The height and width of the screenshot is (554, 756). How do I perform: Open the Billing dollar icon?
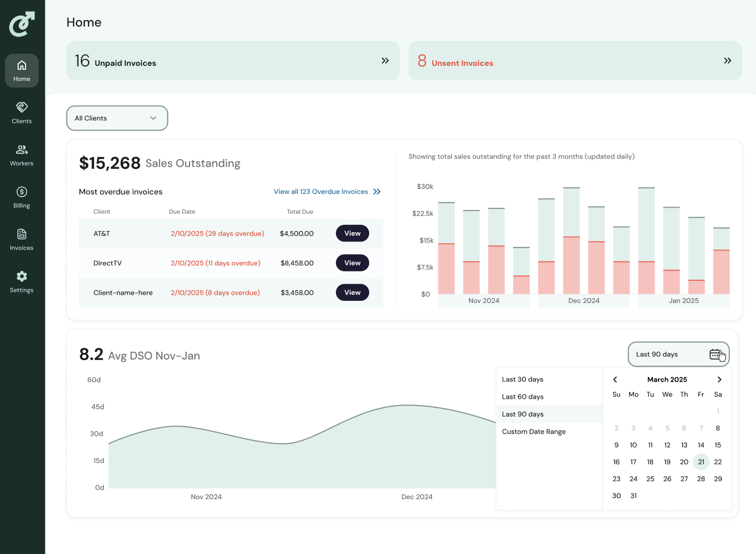coord(22,192)
